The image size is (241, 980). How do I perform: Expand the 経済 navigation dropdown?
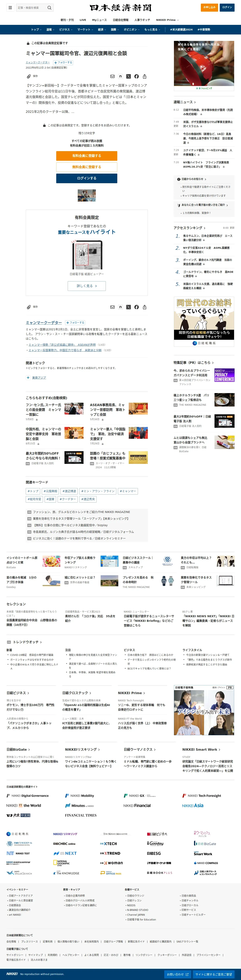[102, 30]
